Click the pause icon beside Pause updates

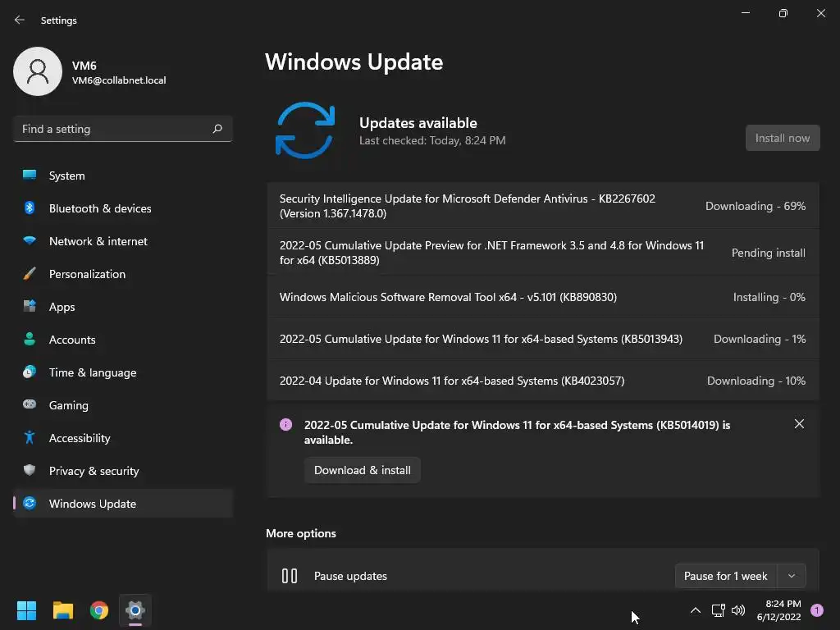tap(290, 576)
